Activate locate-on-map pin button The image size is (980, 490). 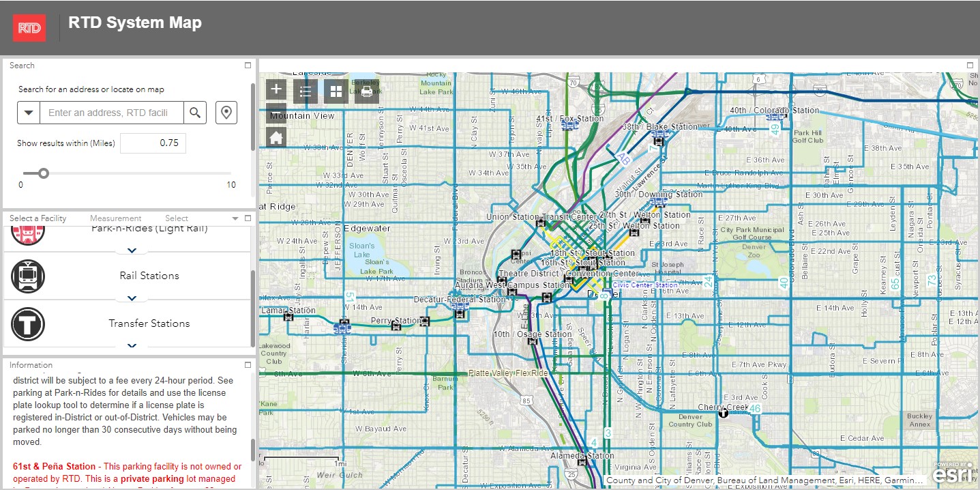point(226,112)
